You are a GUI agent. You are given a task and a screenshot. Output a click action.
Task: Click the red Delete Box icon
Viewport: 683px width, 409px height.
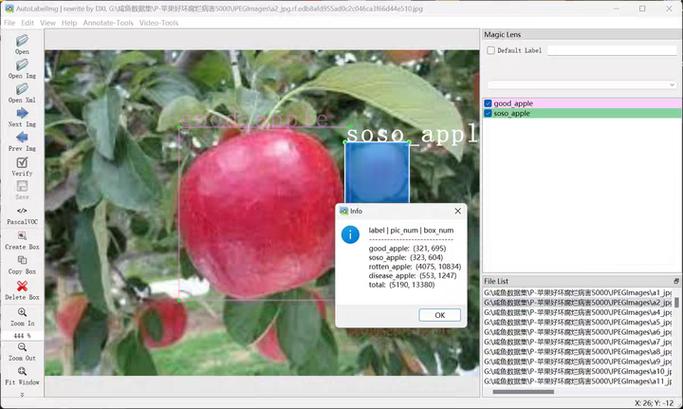click(22, 286)
